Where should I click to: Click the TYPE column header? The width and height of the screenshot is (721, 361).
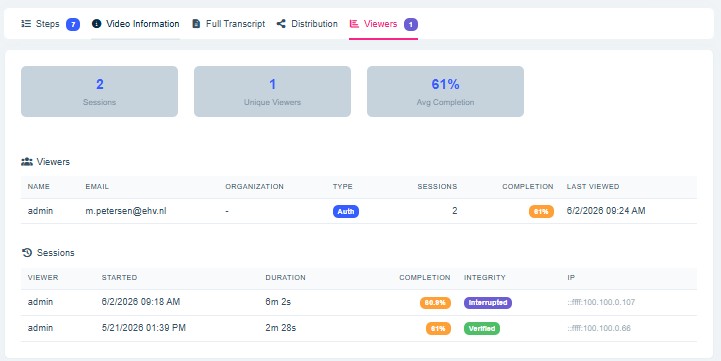click(343, 187)
